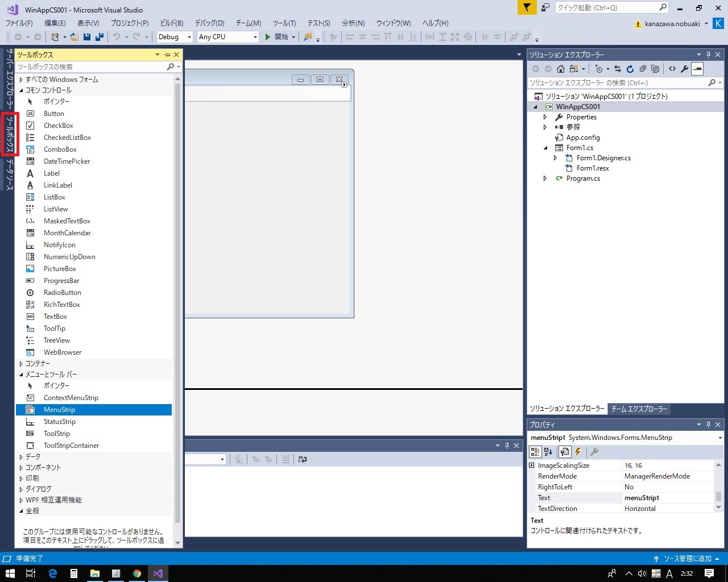Switch to the チーム エクスプローラー tab

pos(639,409)
